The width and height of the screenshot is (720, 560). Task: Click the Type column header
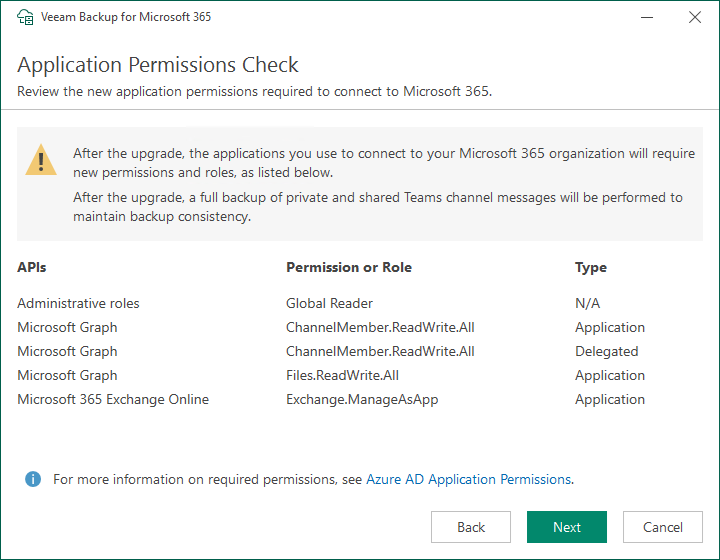tap(591, 268)
